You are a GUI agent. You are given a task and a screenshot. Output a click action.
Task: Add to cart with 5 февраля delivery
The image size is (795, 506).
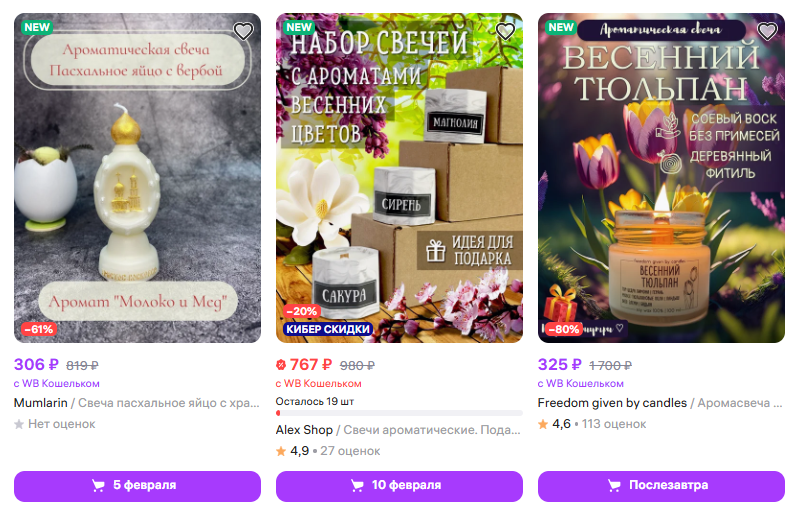pyautogui.click(x=137, y=486)
